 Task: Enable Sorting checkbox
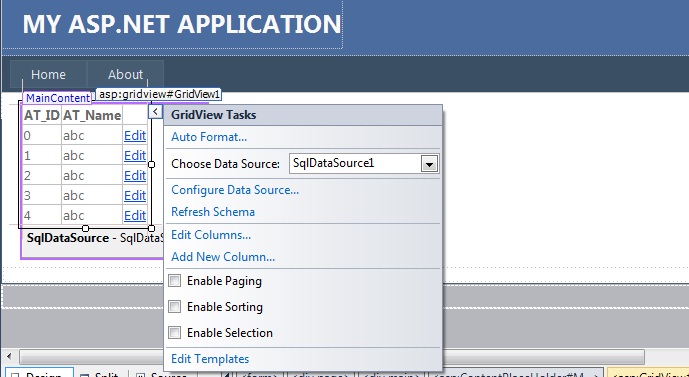click(174, 307)
